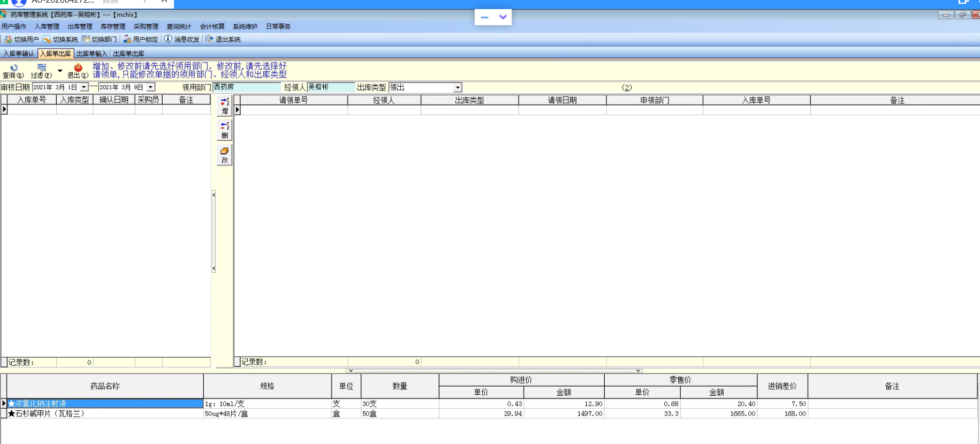
Task: Click the price difference cell 7.50
Action: pos(783,404)
